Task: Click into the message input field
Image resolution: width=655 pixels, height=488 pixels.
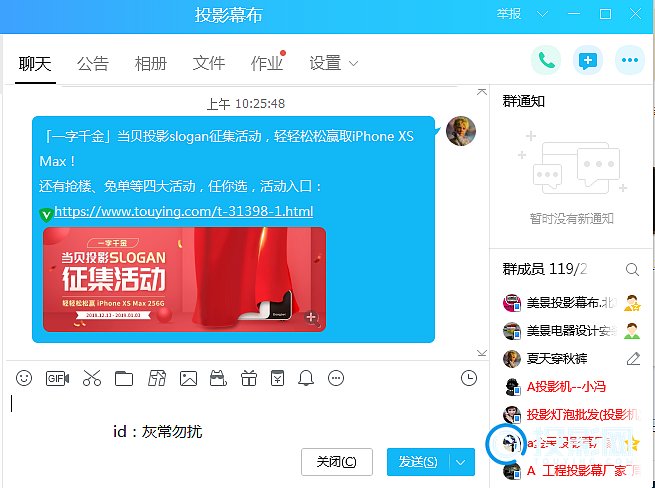Action: tap(246, 416)
